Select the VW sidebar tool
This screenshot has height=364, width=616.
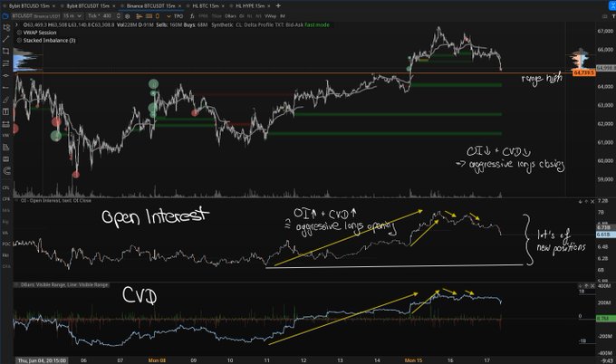pos(6,135)
